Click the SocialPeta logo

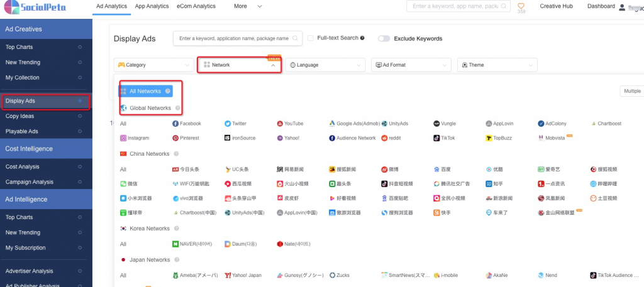click(x=36, y=7)
